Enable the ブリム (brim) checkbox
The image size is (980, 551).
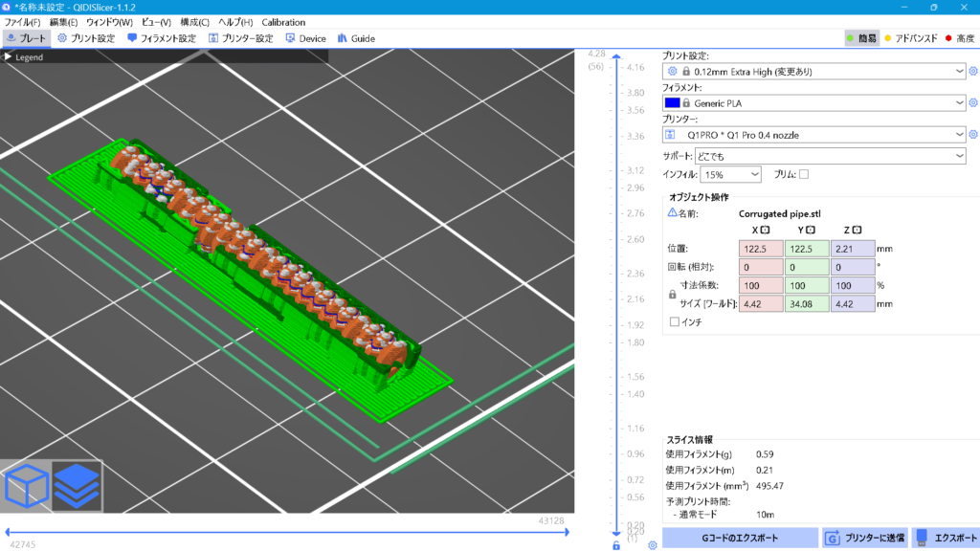(x=804, y=174)
